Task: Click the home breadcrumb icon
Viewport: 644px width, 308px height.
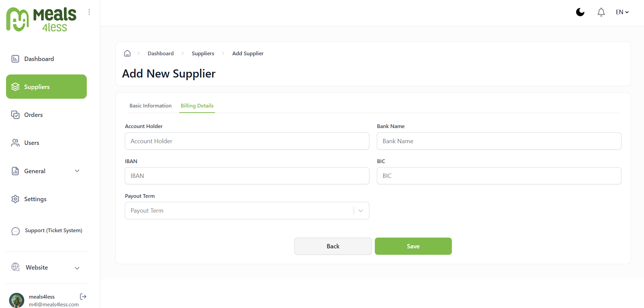Action: click(x=127, y=53)
